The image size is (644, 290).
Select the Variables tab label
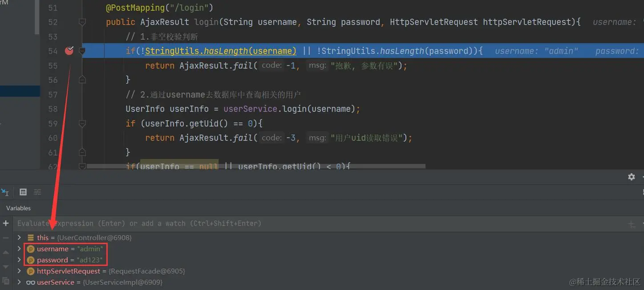(x=19, y=208)
